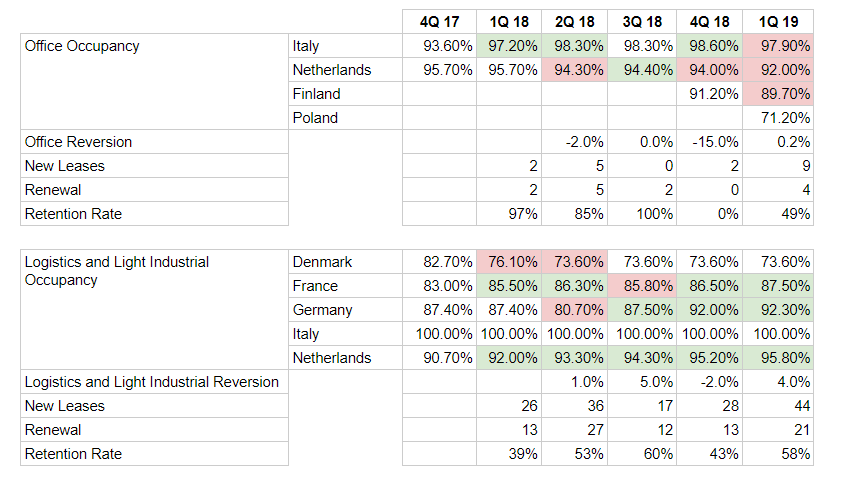This screenshot has height=482, width=847.
Task: Click Poland 71.20% occupancy cell
Action: click(778, 118)
